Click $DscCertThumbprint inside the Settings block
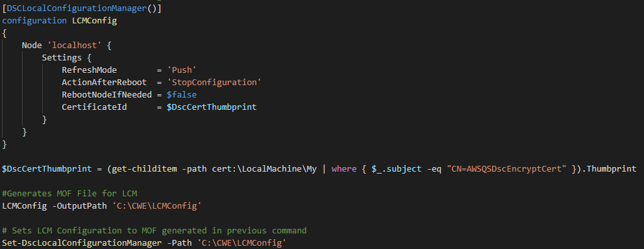Image resolution: width=644 pixels, height=249 pixels. click(x=212, y=107)
